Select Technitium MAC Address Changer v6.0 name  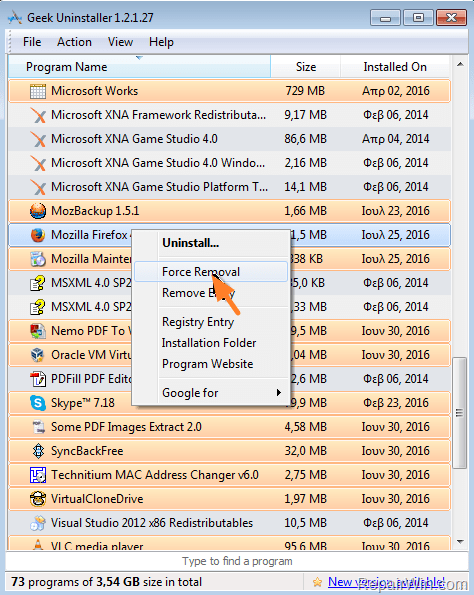pos(155,475)
